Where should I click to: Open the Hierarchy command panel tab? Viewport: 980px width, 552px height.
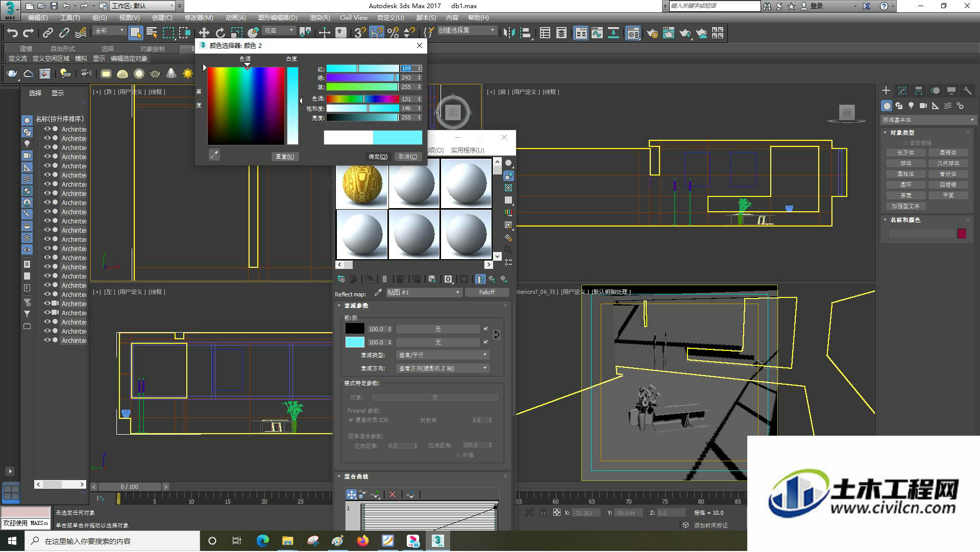click(x=919, y=91)
